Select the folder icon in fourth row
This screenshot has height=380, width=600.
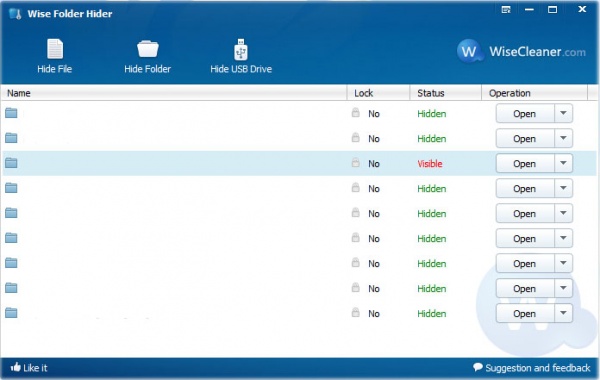[x=11, y=188]
